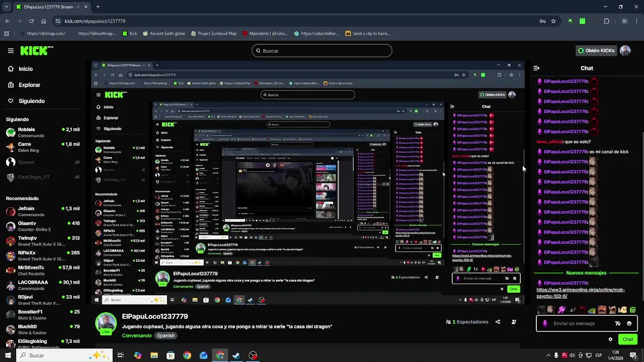Open Ancient Earth globe bookmark
The height and width of the screenshot is (362, 644).
pos(164,34)
